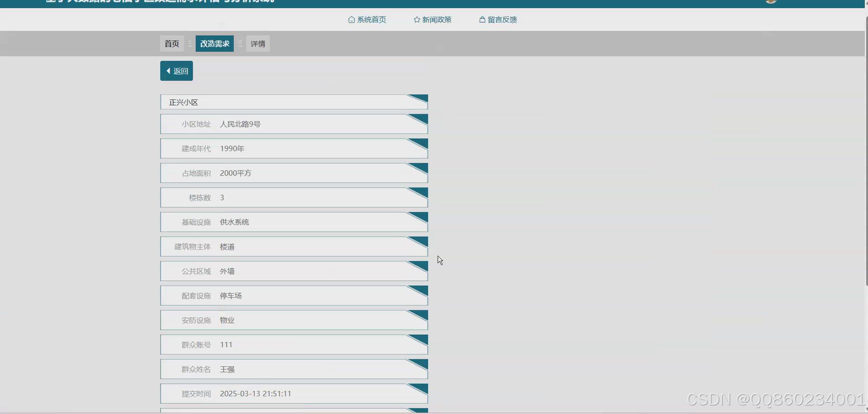The height and width of the screenshot is (414, 868).
Task: Open 系统首页 in the navigation bar
Action: point(367,20)
